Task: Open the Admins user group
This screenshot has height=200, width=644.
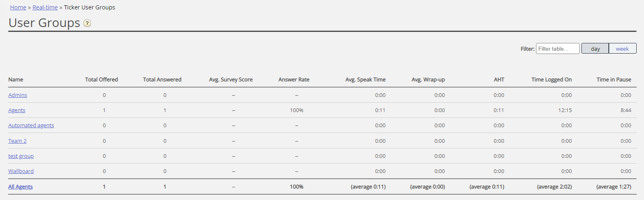Action: pos(18,95)
